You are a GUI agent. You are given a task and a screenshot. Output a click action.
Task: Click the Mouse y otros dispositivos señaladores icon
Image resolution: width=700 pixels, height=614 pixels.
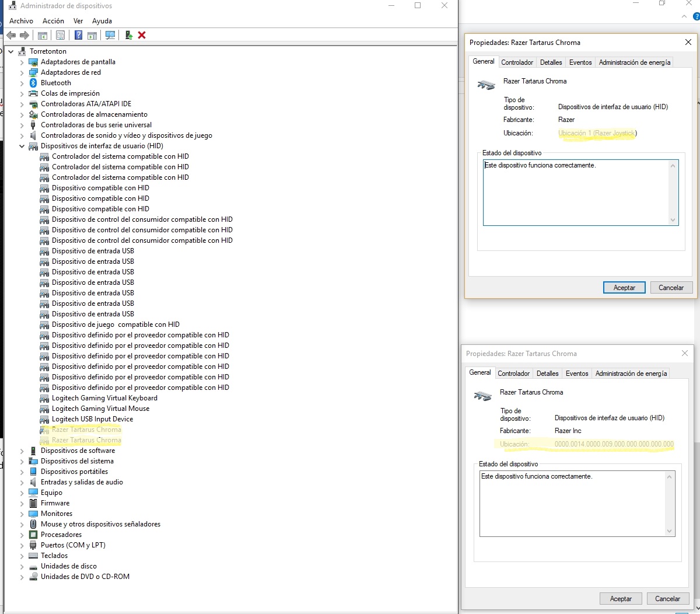click(x=33, y=524)
